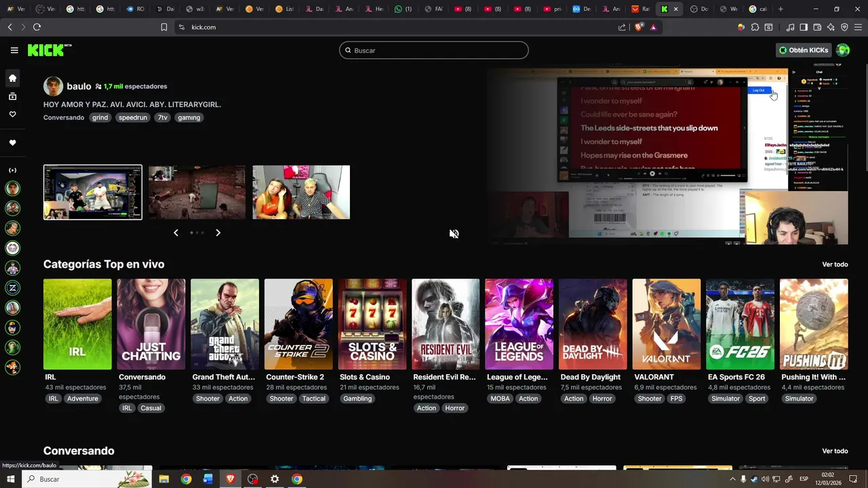This screenshot has height=488, width=868.
Task: Click Ver todo for Conversando section
Action: pos(835,451)
